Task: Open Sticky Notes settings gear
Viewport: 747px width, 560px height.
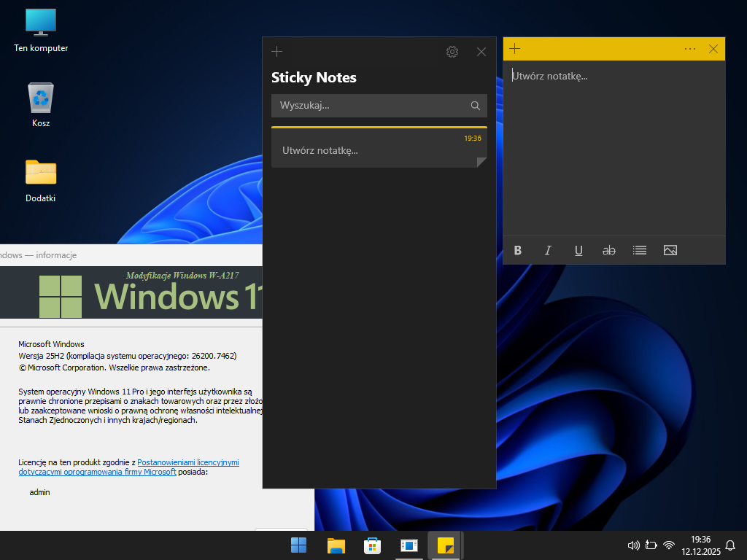Action: 452,51
